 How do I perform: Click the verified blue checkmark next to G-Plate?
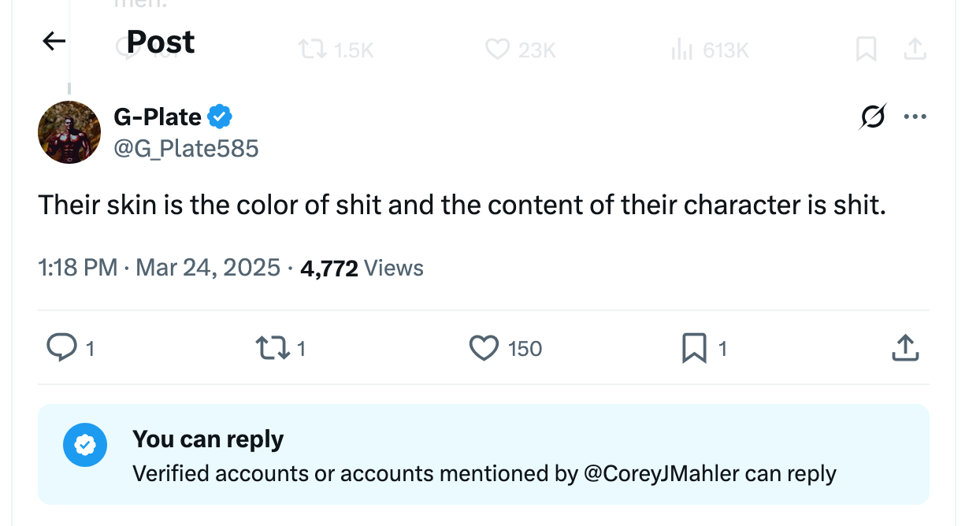click(219, 116)
